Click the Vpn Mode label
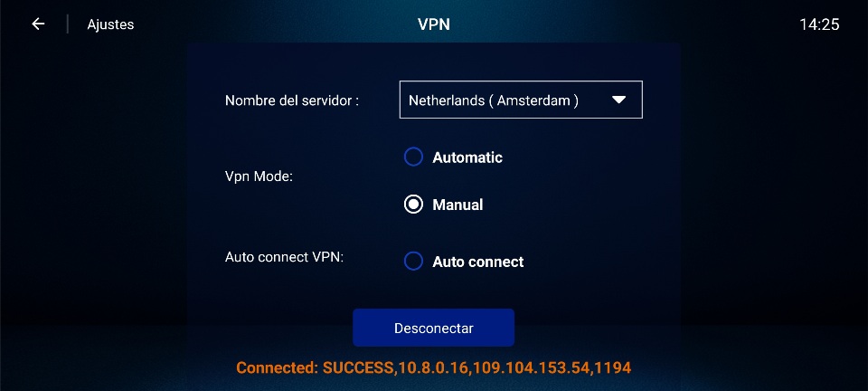 tap(259, 177)
